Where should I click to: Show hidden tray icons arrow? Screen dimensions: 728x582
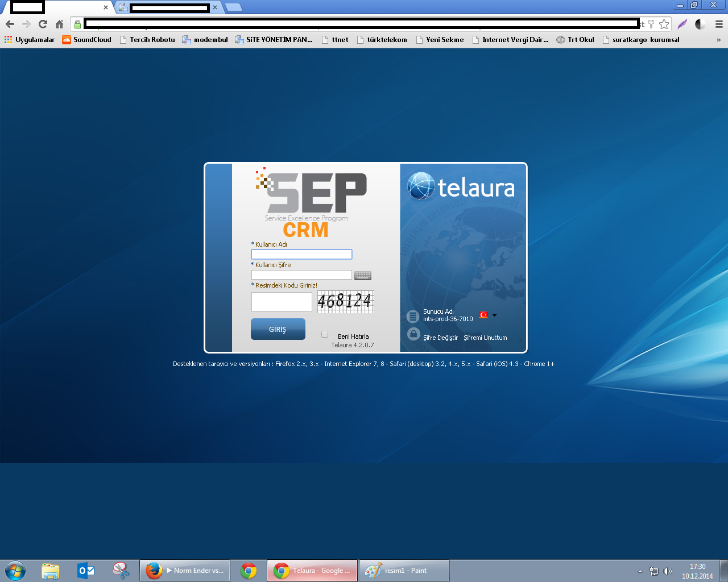pyautogui.click(x=640, y=571)
